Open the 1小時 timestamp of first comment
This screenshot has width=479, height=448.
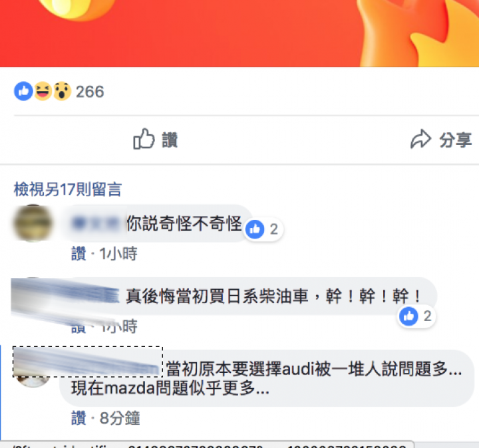(x=118, y=254)
